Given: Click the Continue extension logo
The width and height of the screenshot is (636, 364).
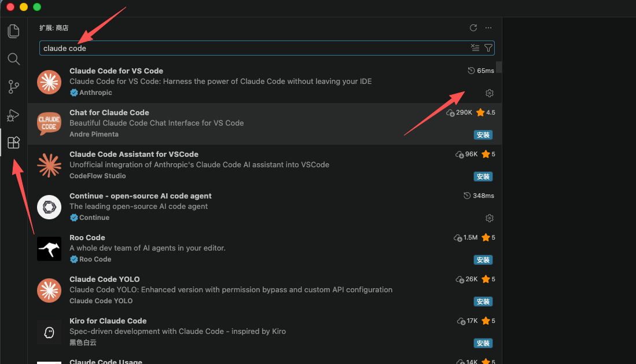Looking at the screenshot, I should point(49,207).
